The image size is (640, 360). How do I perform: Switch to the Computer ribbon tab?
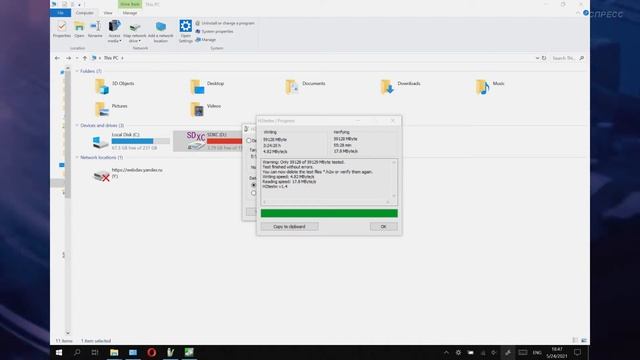[x=84, y=13]
